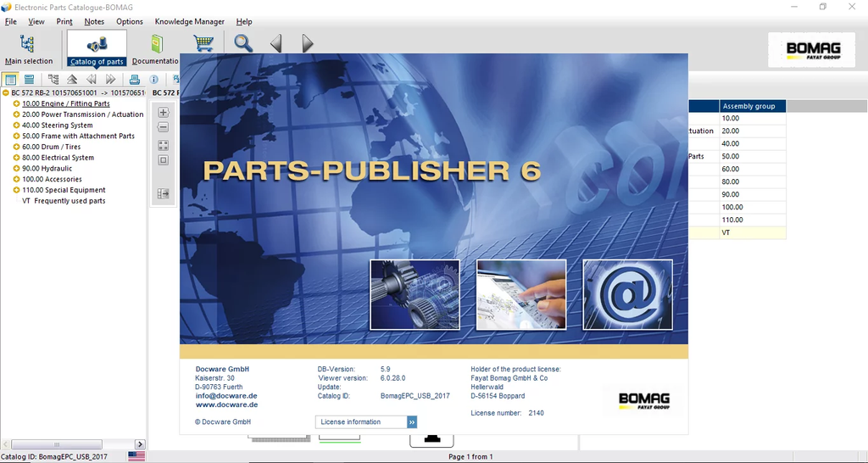Go forward with the right arrow
Screen dimensions: 868x463
(307, 43)
